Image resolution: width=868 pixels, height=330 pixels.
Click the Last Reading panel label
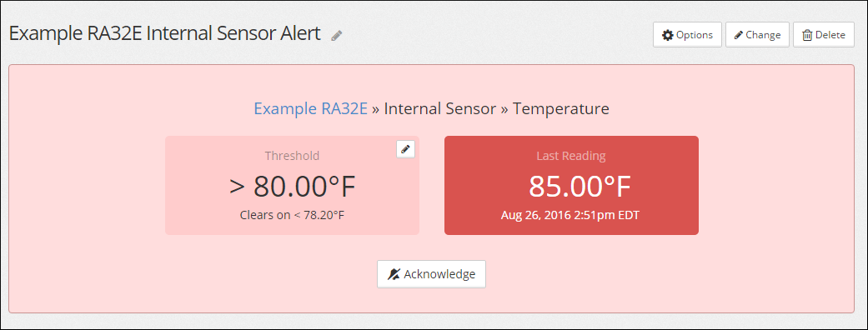coord(570,156)
